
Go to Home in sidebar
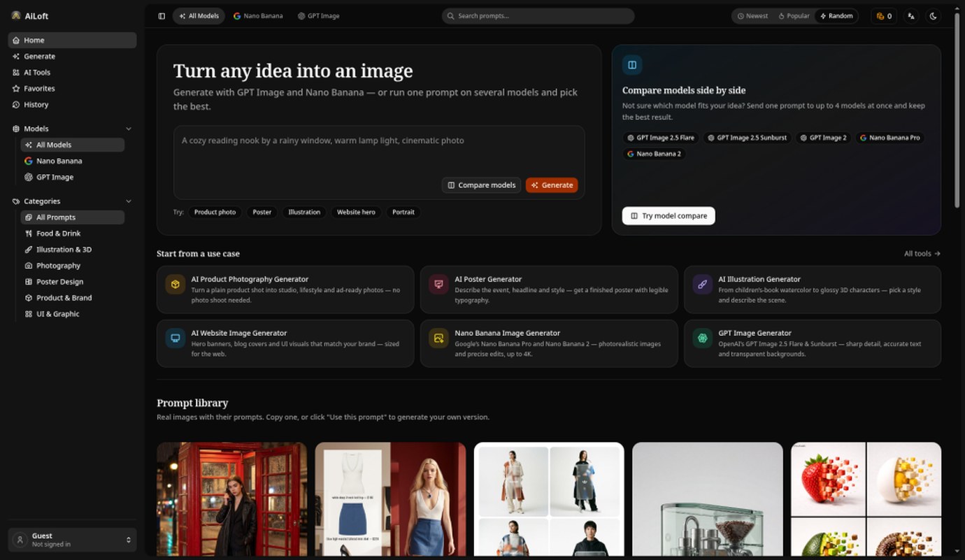pyautogui.click(x=72, y=41)
